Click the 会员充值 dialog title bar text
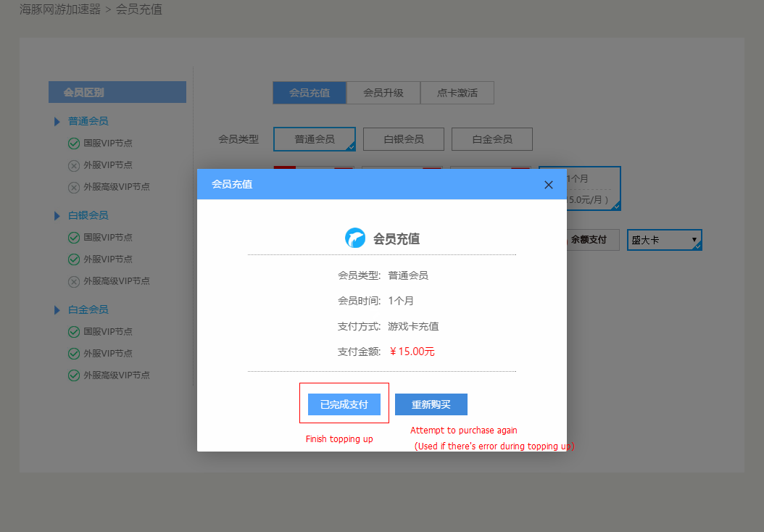The width and height of the screenshot is (764, 532). point(232,185)
